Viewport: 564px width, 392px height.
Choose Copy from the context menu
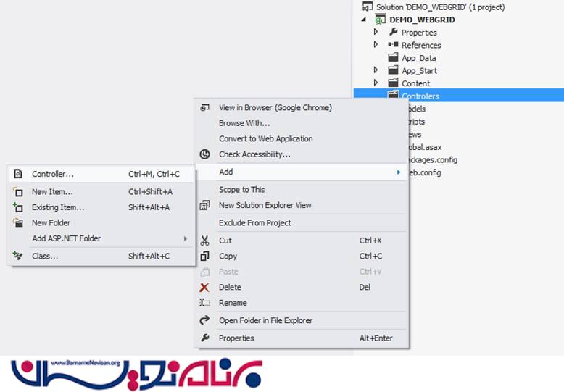(301, 256)
